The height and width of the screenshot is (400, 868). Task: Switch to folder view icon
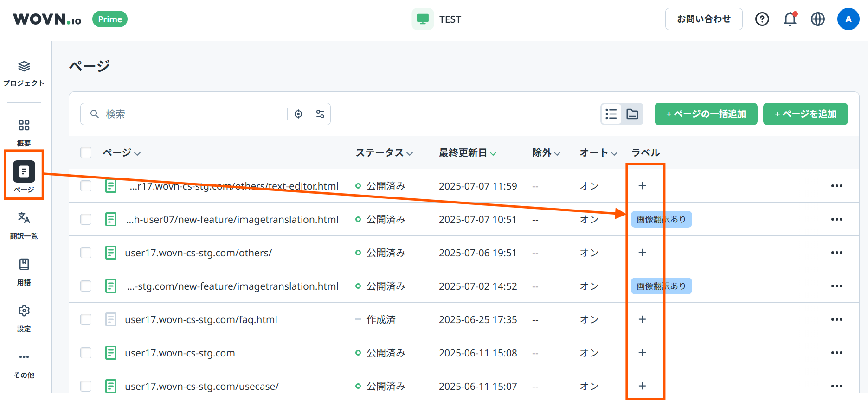(x=632, y=114)
